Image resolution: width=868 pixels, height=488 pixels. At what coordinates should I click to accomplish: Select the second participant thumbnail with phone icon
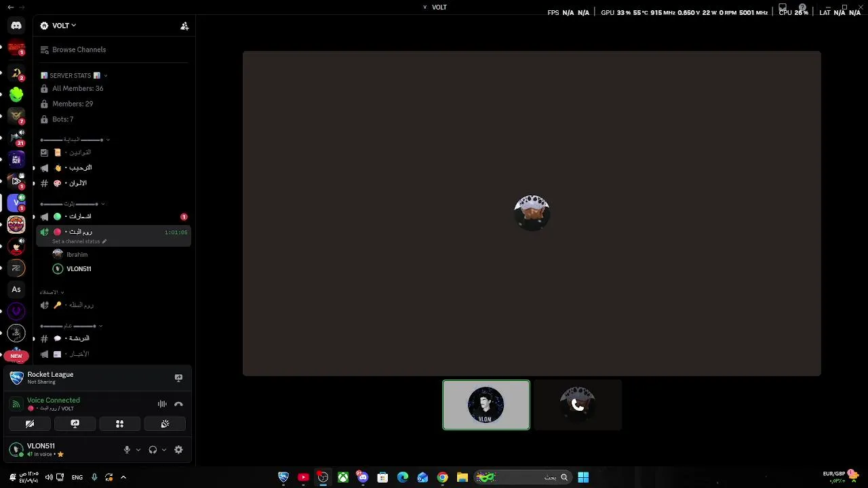click(578, 405)
